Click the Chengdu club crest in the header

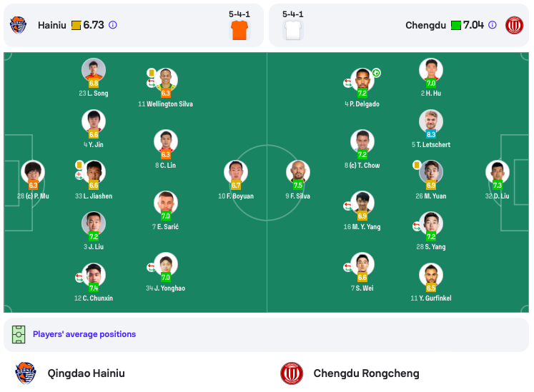pos(514,25)
